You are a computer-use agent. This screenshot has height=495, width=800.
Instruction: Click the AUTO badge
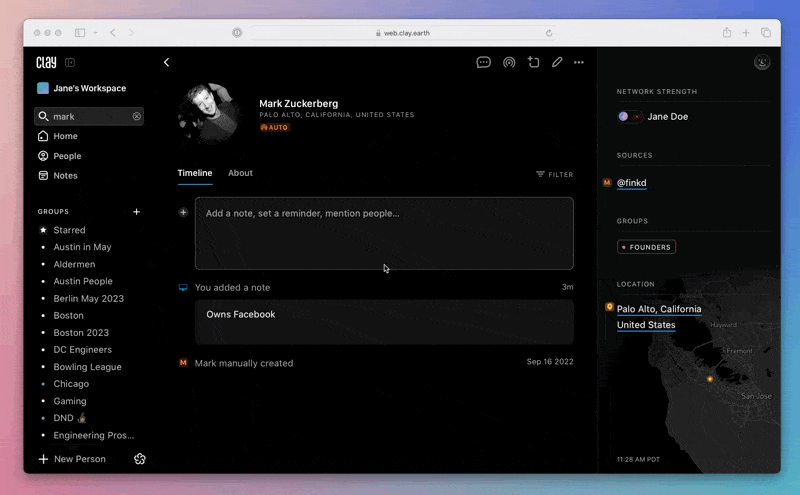tap(274, 128)
